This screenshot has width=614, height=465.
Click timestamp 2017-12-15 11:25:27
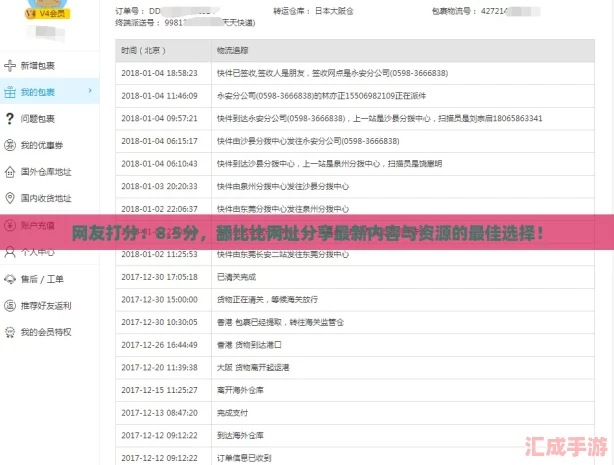click(x=159, y=391)
